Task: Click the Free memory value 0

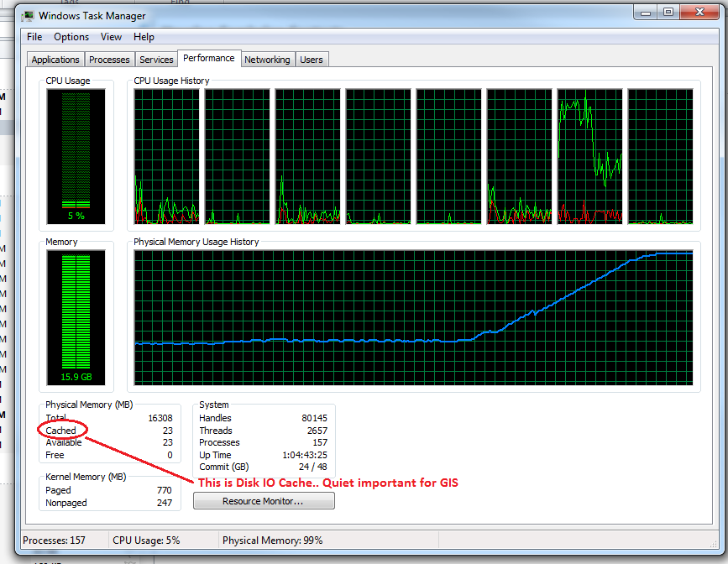Action: point(170,455)
